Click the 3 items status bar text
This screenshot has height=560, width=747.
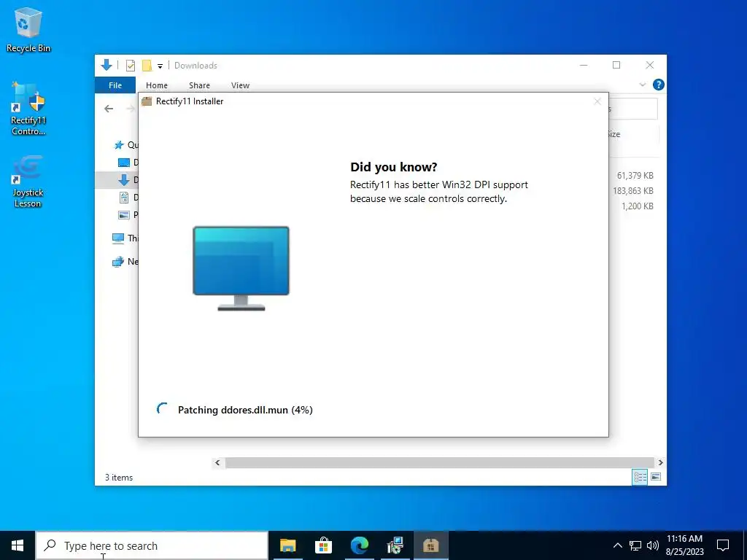click(x=119, y=478)
